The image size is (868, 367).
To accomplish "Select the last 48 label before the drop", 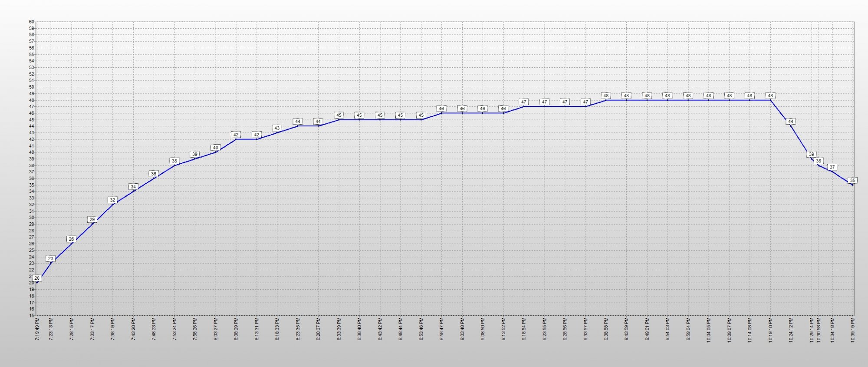I will (770, 96).
